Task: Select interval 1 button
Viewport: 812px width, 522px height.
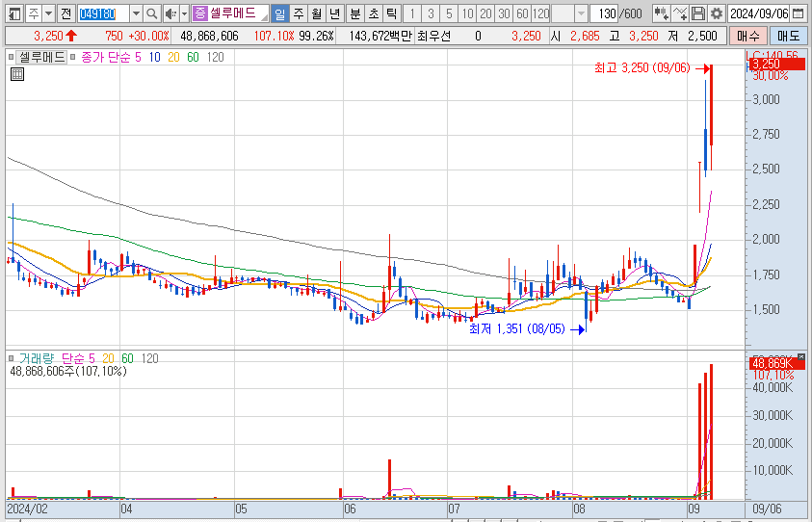Action: (x=412, y=13)
